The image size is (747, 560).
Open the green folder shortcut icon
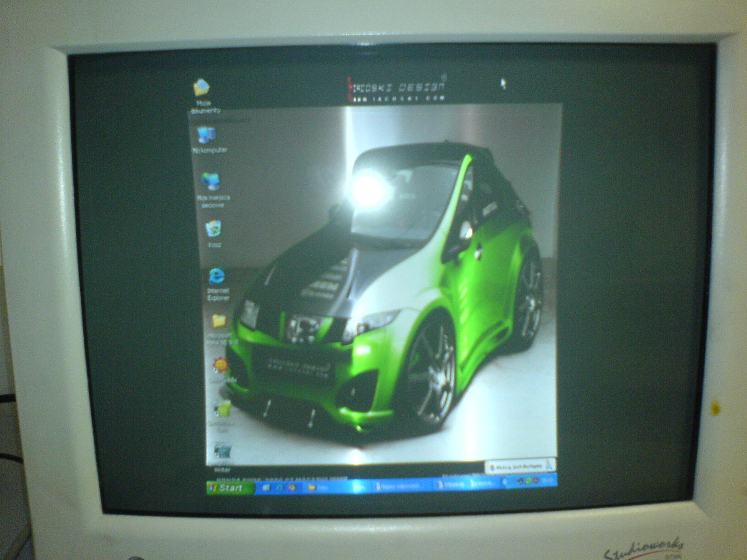(x=224, y=415)
